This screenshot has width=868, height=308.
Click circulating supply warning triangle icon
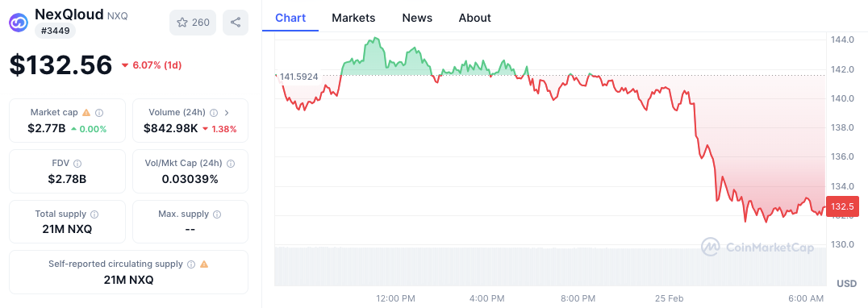coord(204,264)
